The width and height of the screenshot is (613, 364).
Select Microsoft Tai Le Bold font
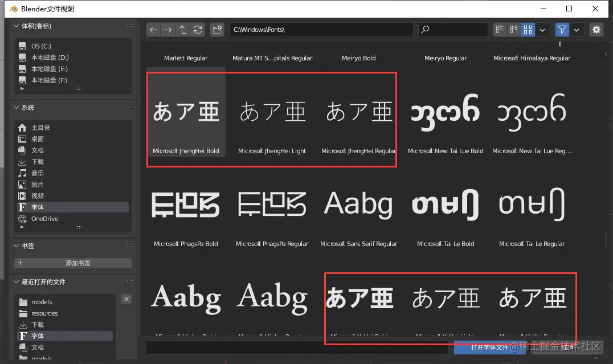tap(446, 206)
